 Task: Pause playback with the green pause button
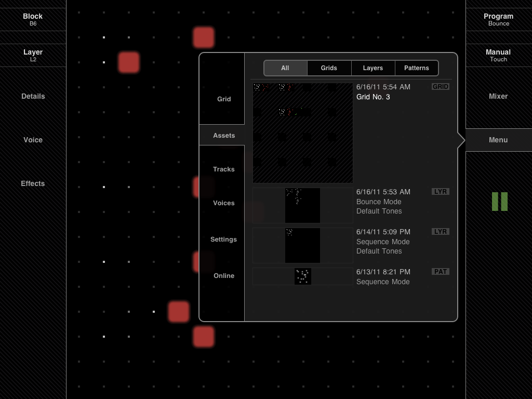point(499,202)
